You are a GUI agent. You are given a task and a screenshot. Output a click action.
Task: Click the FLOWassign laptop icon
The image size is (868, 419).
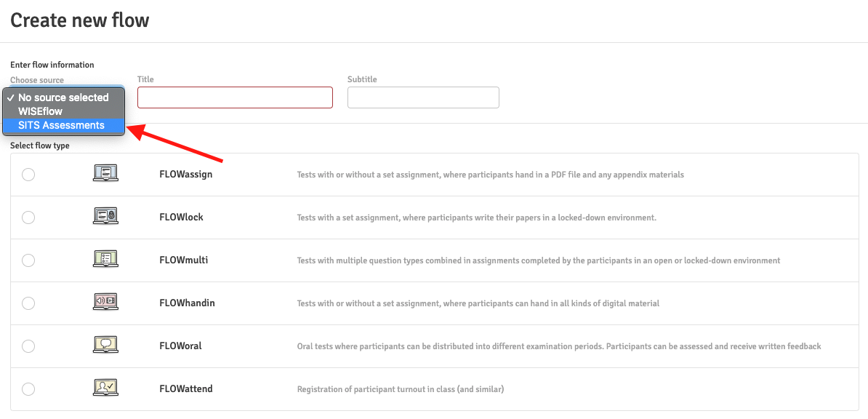coord(105,174)
